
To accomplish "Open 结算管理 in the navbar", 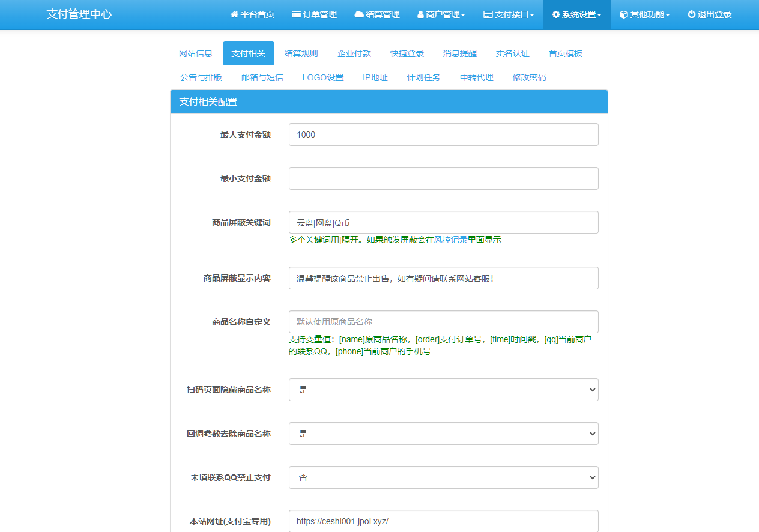I will pos(377,14).
